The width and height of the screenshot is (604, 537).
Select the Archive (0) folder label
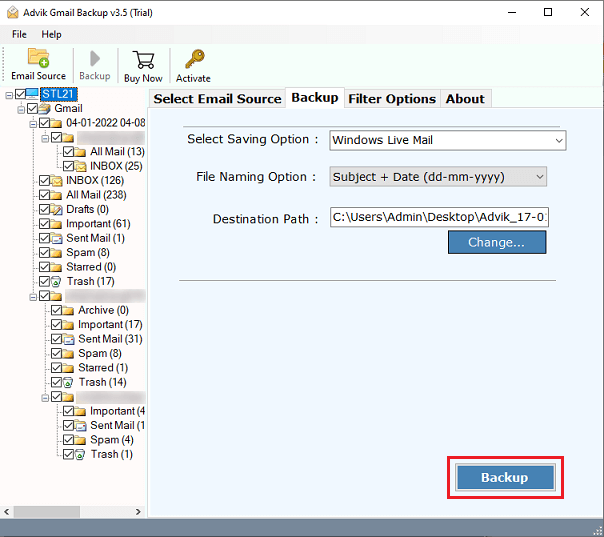[103, 310]
